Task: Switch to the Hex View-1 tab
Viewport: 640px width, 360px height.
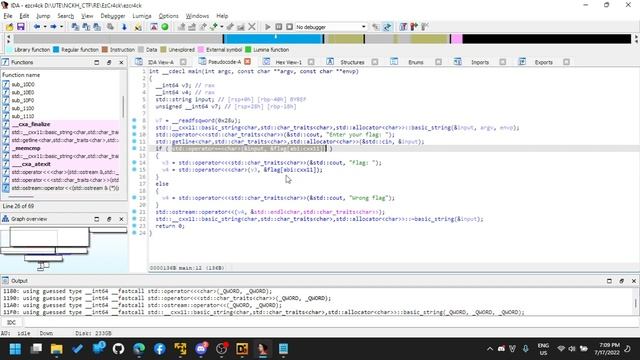Action: coord(288,62)
